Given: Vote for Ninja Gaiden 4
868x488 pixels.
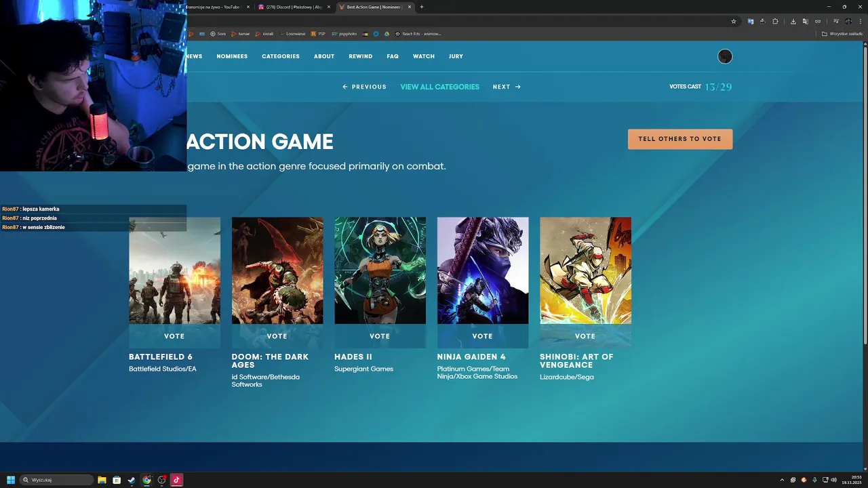Looking at the screenshot, I should click(x=483, y=336).
